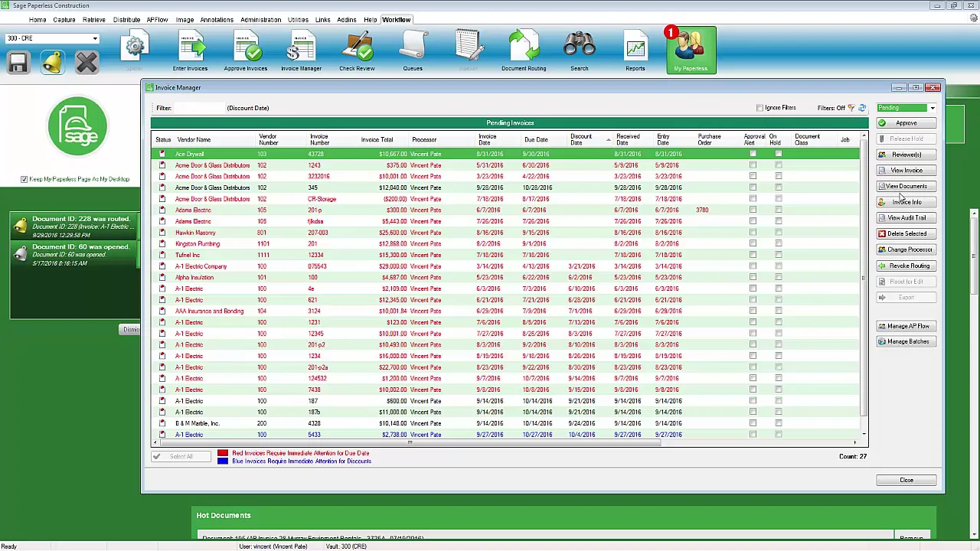Image resolution: width=980 pixels, height=551 pixels.
Task: Click the Change Processor button
Action: click(906, 249)
